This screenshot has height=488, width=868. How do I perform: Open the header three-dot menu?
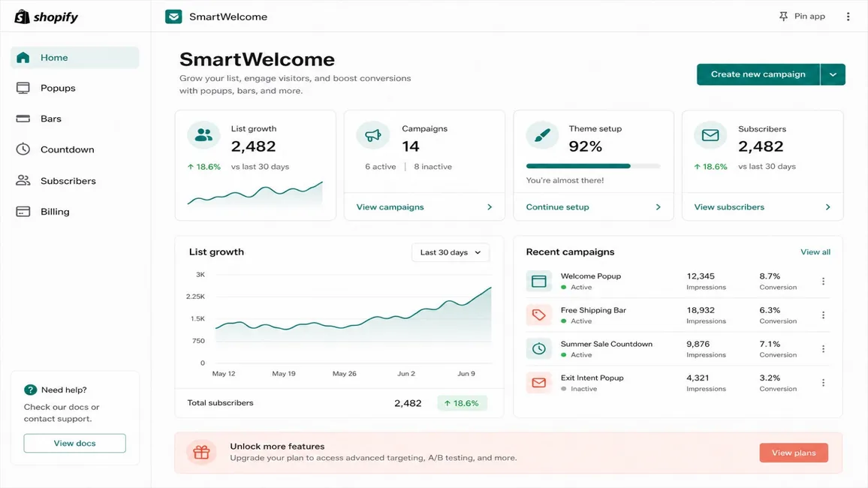tap(848, 17)
